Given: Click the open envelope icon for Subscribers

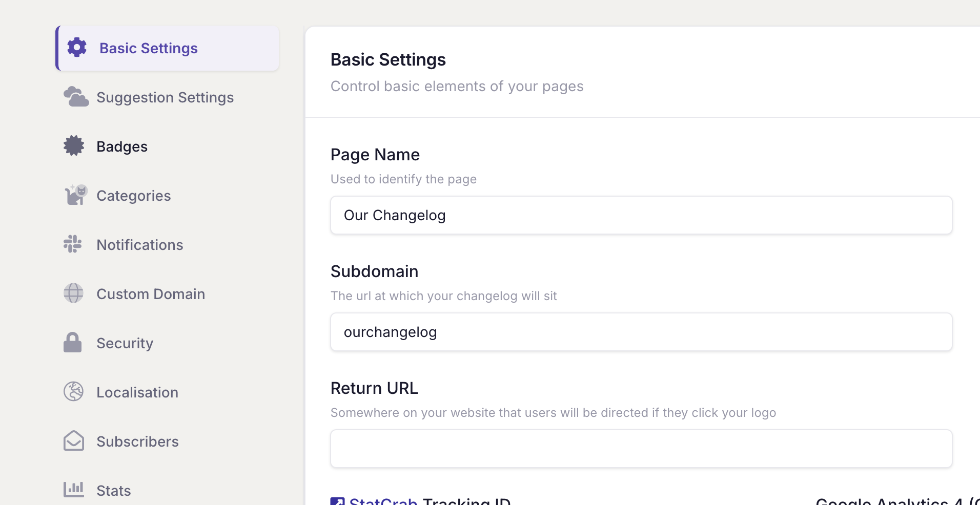Looking at the screenshot, I should tap(73, 440).
